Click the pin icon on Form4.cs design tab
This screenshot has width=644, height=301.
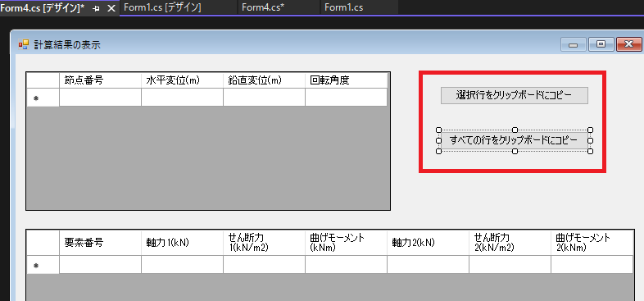click(96, 8)
